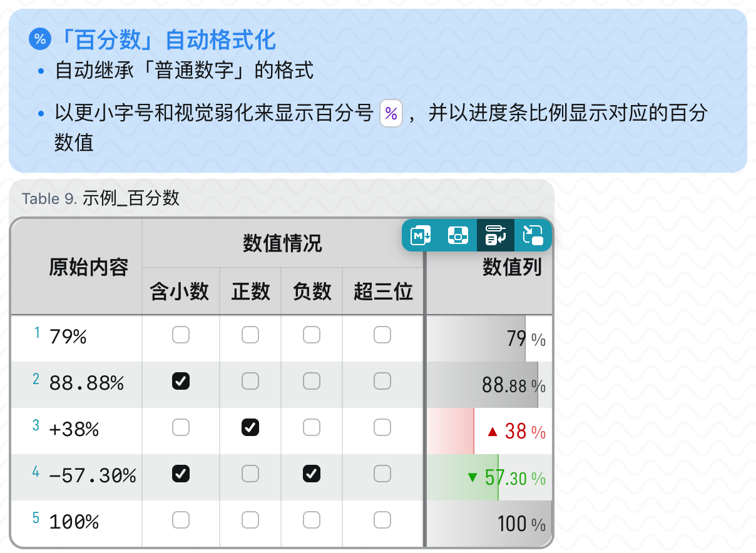Screen dimensions: 756x553
Task: Click the 88.88% progress bar cell
Action: click(x=489, y=384)
